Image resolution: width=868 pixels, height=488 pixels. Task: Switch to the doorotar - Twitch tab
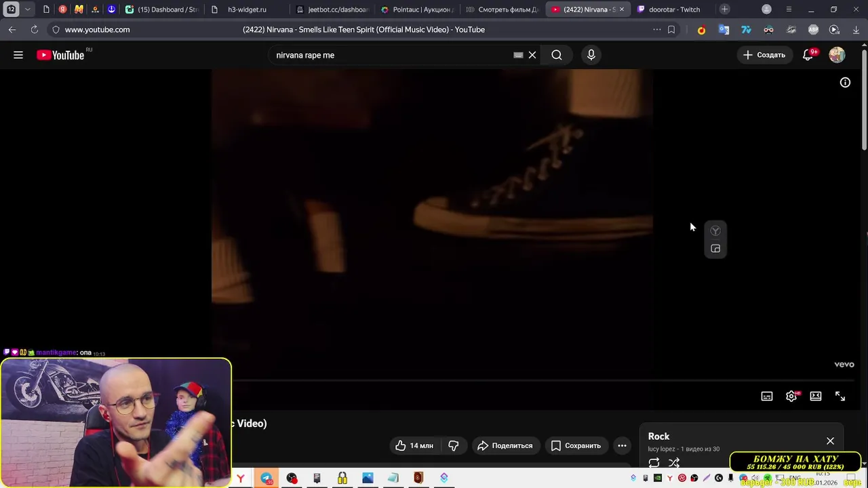[671, 9]
